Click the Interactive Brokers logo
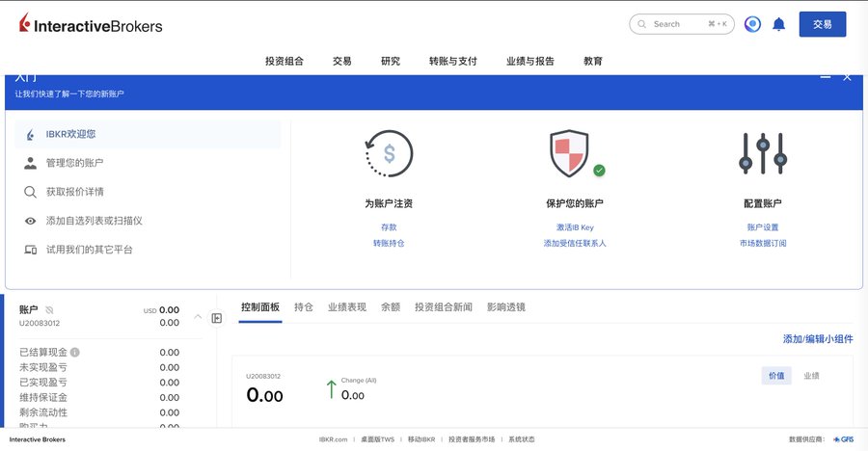868x451 pixels. coord(91,24)
